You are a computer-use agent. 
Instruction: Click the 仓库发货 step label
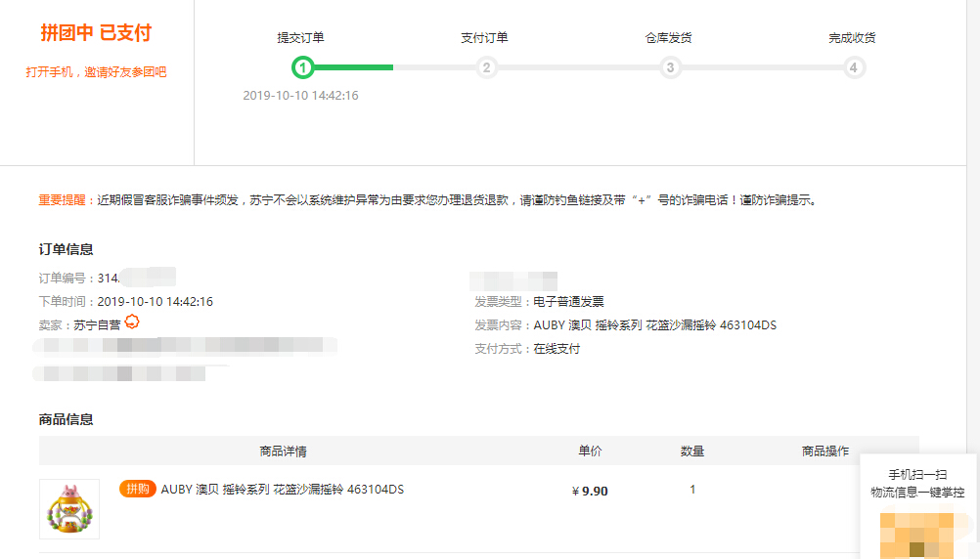(668, 37)
